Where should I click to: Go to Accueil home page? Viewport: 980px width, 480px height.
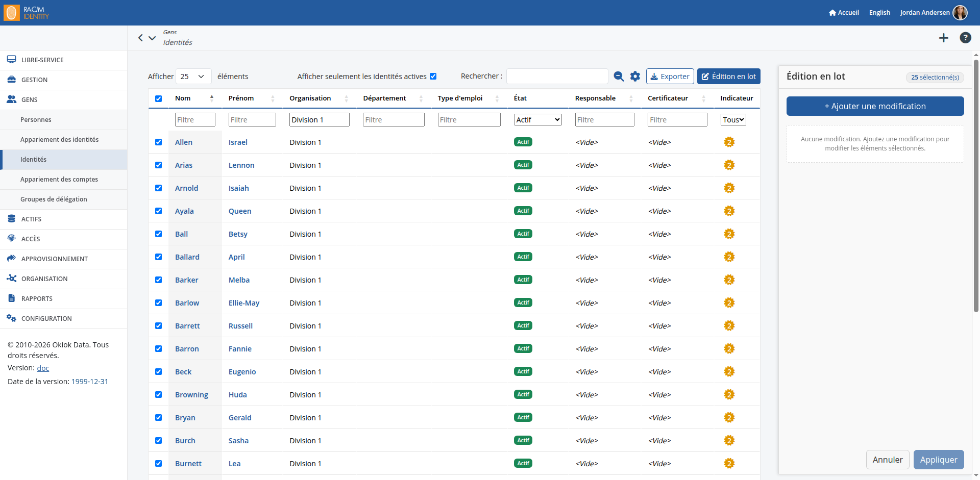click(844, 13)
